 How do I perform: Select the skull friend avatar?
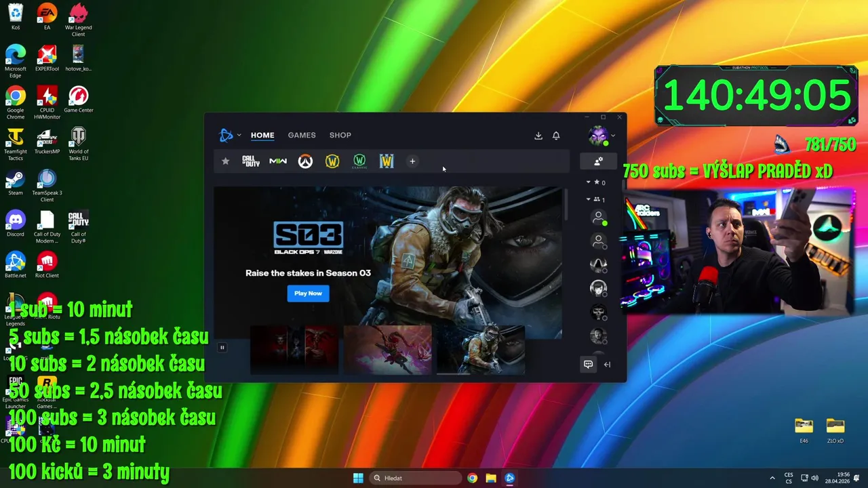point(598,312)
